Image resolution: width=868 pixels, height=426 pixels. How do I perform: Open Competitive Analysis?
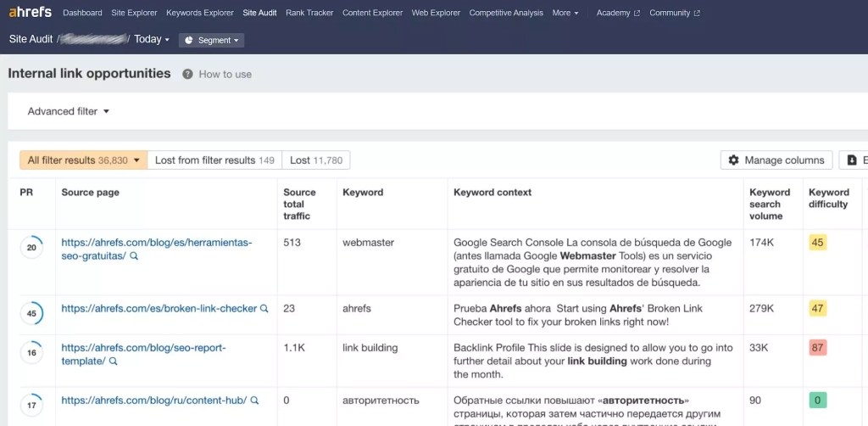click(x=506, y=13)
